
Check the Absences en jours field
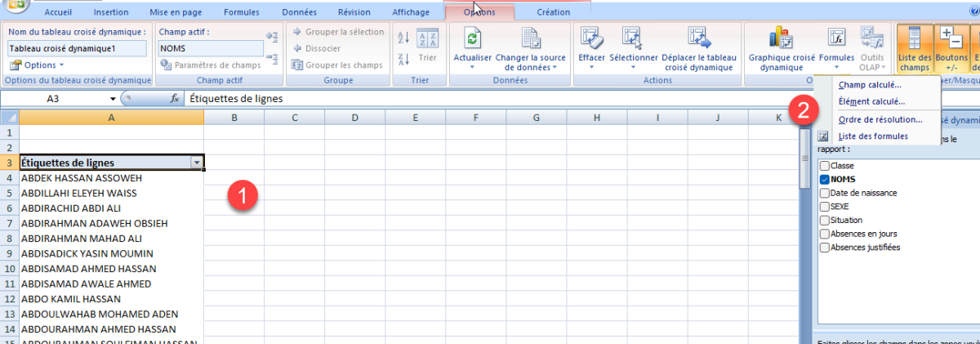824,234
